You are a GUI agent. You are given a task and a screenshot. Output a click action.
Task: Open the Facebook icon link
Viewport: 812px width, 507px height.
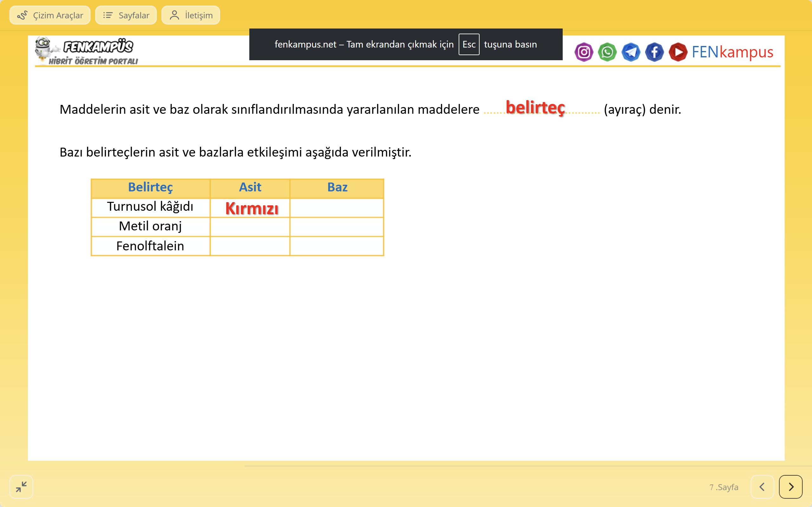coord(654,52)
